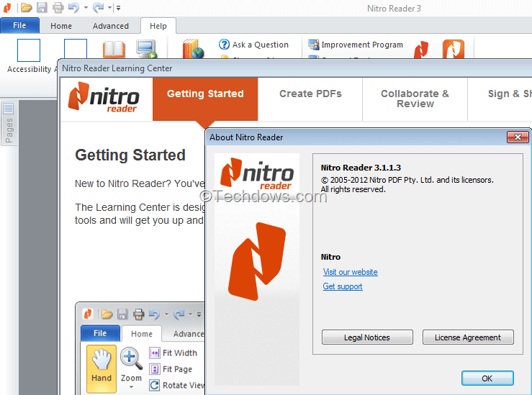Open License Agreement in About dialog
This screenshot has width=532, height=395.
468,337
